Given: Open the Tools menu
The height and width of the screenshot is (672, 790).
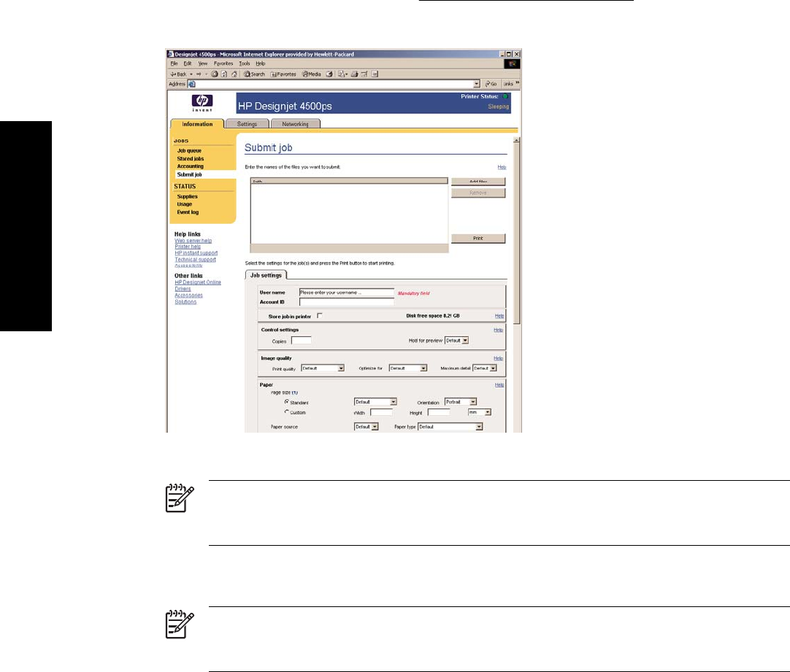Looking at the screenshot, I should click(245, 63).
